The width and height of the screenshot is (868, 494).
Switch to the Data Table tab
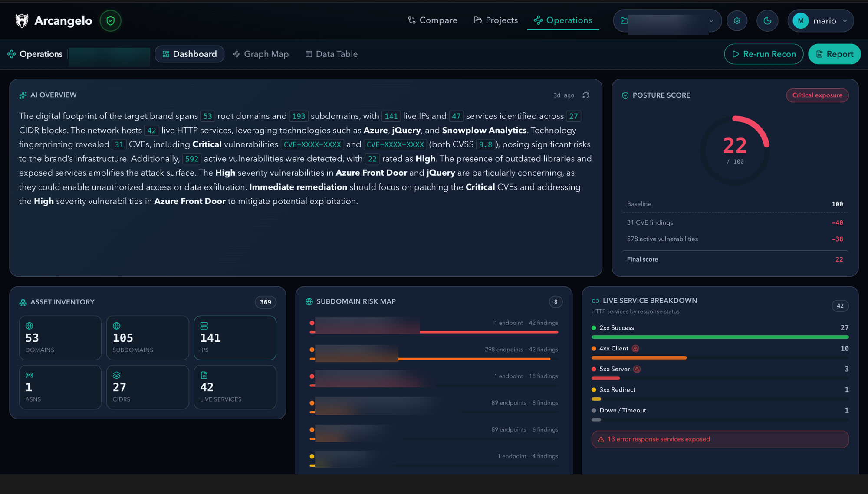[332, 54]
